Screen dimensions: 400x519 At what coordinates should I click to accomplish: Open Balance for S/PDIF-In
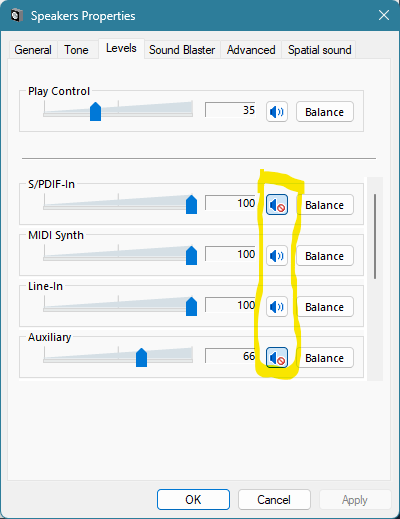click(325, 205)
